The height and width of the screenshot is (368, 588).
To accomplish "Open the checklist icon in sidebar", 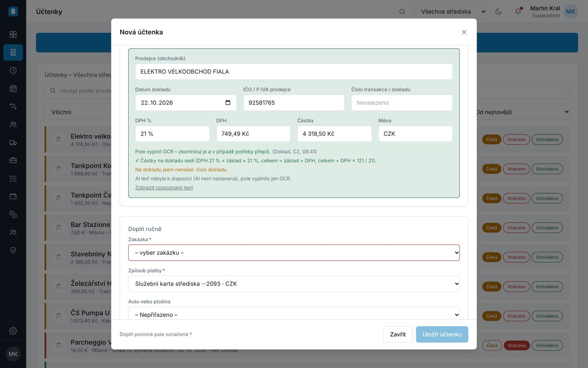I will coord(13,178).
